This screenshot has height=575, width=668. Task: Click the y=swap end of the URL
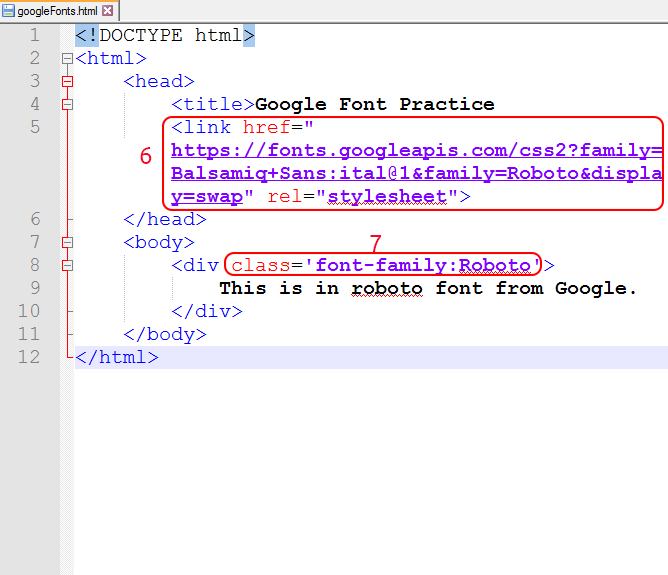tap(207, 196)
